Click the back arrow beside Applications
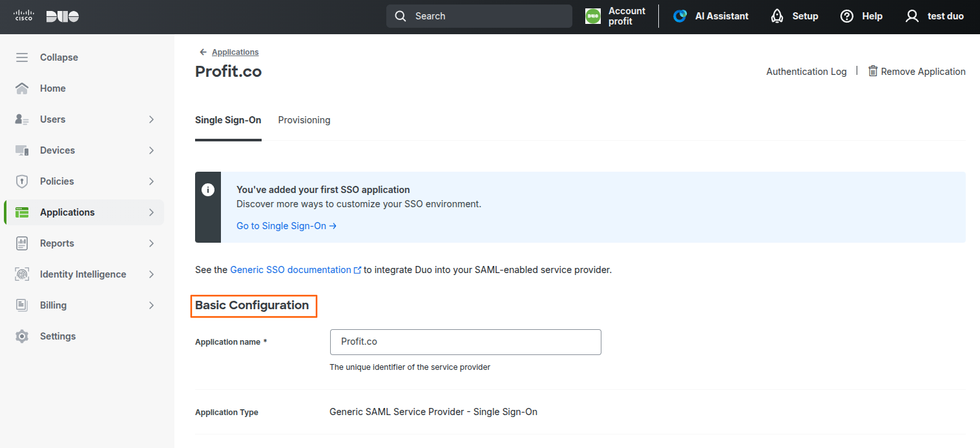 [203, 52]
